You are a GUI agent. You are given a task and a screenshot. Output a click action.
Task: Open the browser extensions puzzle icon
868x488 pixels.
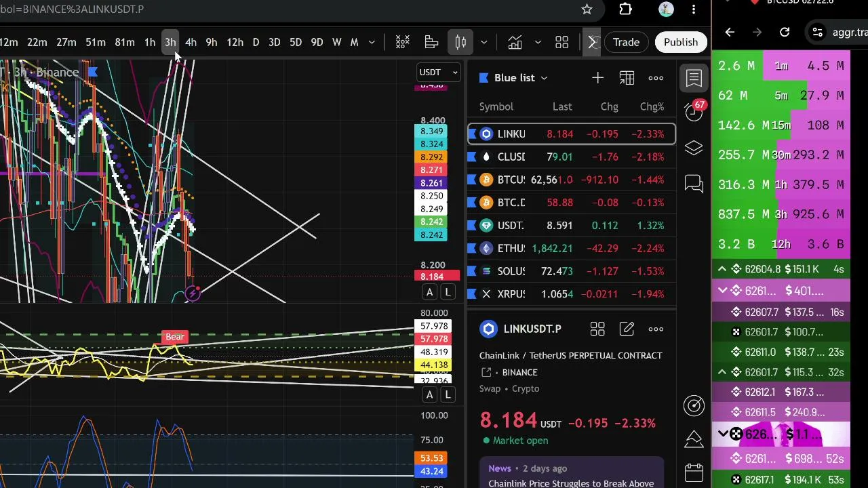[625, 9]
